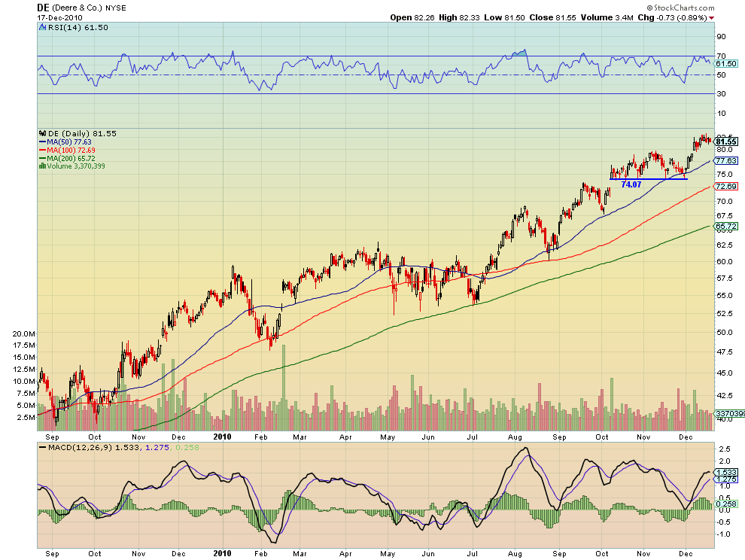Click the 61.50 RSI value tag

[x=726, y=64]
